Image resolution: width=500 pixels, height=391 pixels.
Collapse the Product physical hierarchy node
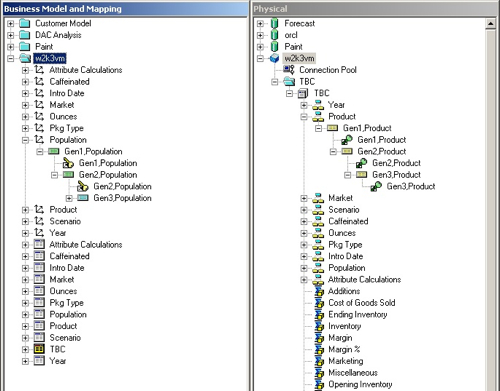pos(304,117)
